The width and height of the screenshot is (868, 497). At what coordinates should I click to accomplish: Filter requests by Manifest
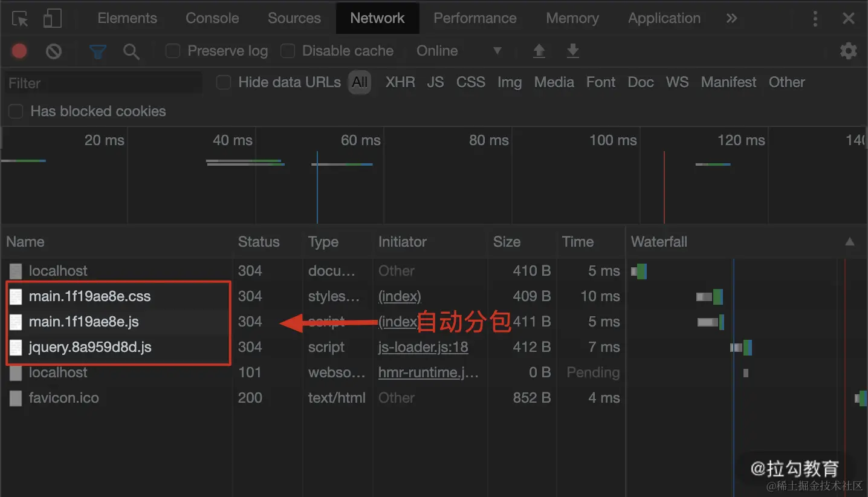click(728, 82)
